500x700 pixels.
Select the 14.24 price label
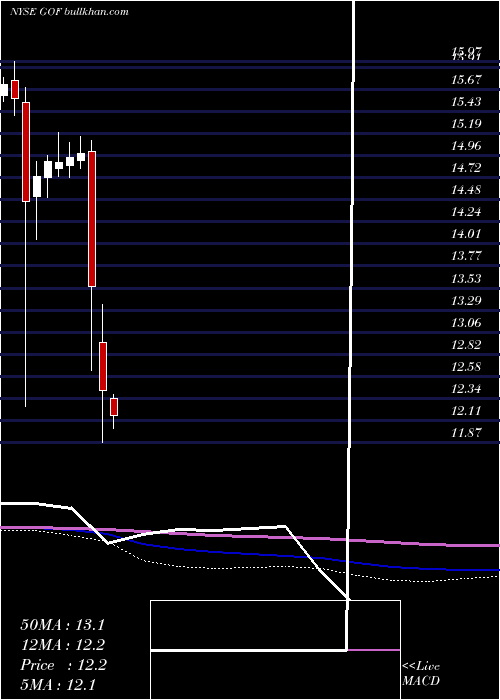pos(467,212)
